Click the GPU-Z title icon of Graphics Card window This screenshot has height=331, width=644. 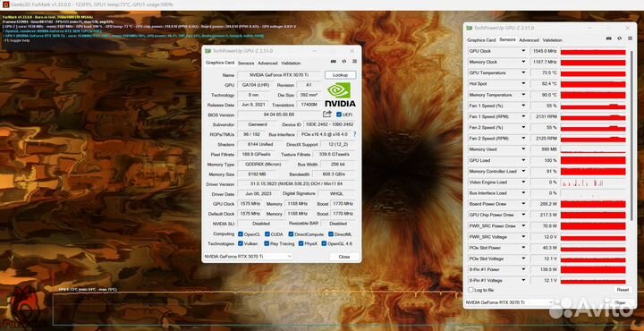[208, 51]
